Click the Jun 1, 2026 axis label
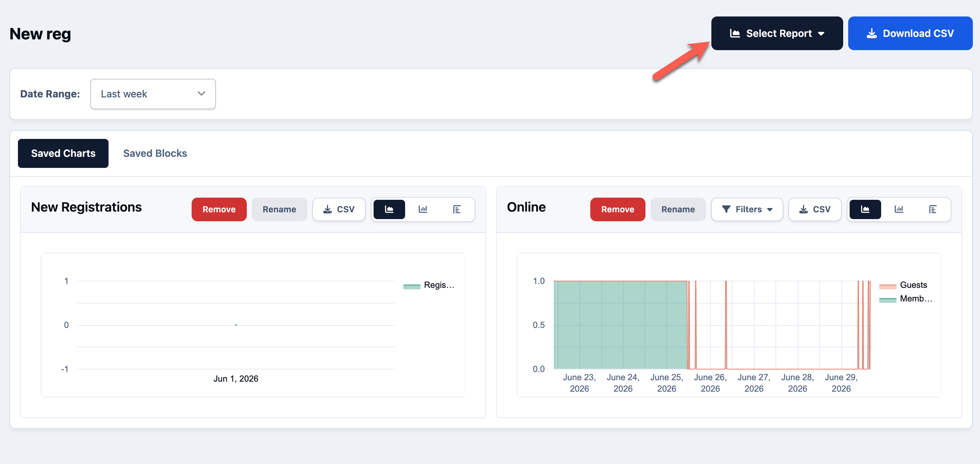The width and height of the screenshot is (980, 464). click(x=236, y=379)
